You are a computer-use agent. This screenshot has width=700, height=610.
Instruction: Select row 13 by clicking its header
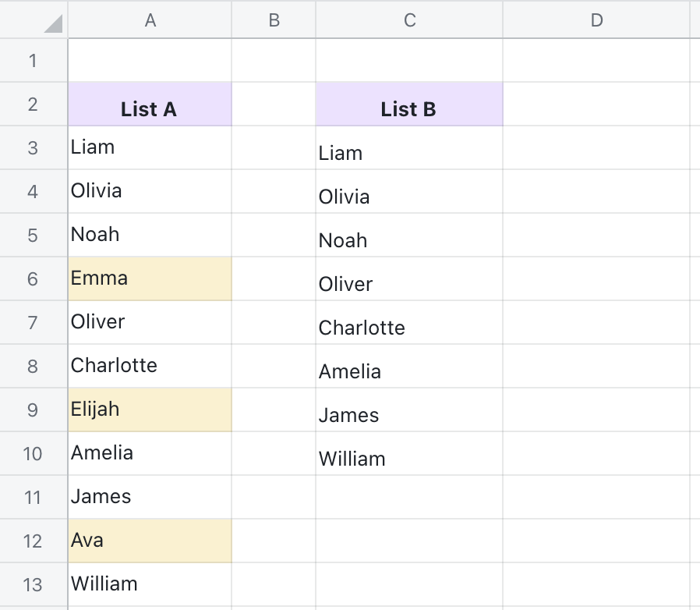point(33,583)
